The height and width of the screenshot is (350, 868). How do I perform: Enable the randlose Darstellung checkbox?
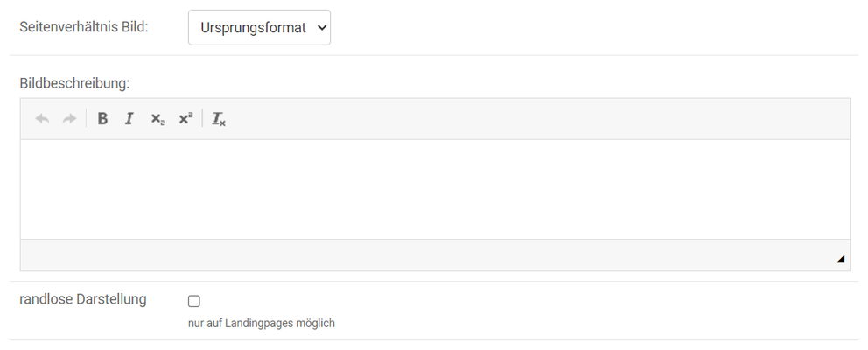(x=194, y=301)
